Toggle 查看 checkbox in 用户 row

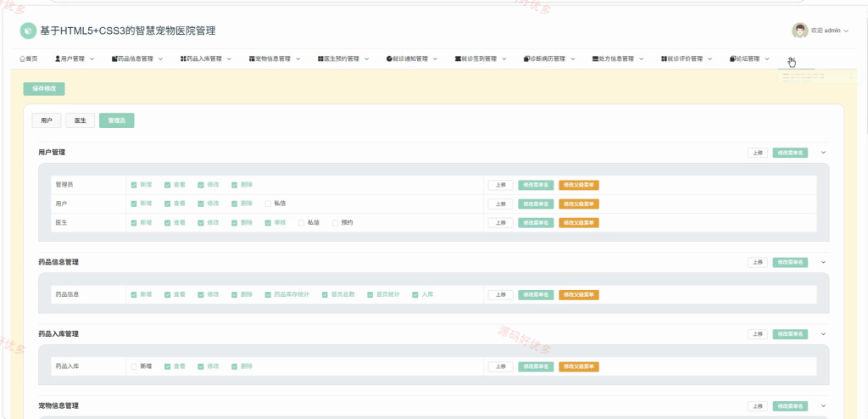[x=168, y=204]
